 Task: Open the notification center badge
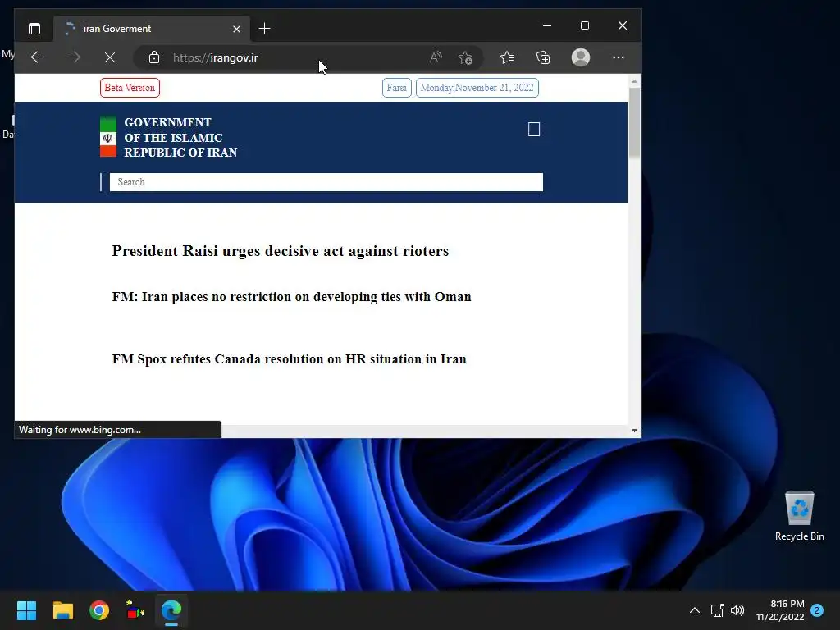817,610
